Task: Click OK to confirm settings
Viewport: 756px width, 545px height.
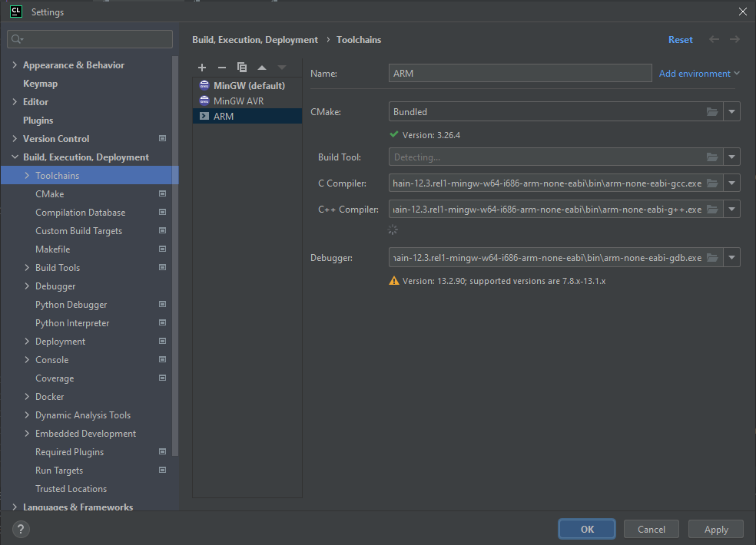Action: [587, 529]
